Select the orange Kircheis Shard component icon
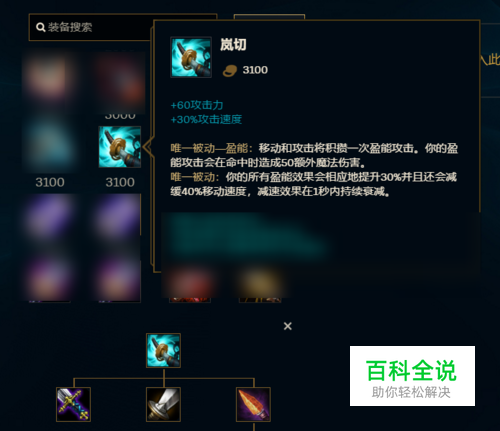500x431 pixels. [253, 404]
